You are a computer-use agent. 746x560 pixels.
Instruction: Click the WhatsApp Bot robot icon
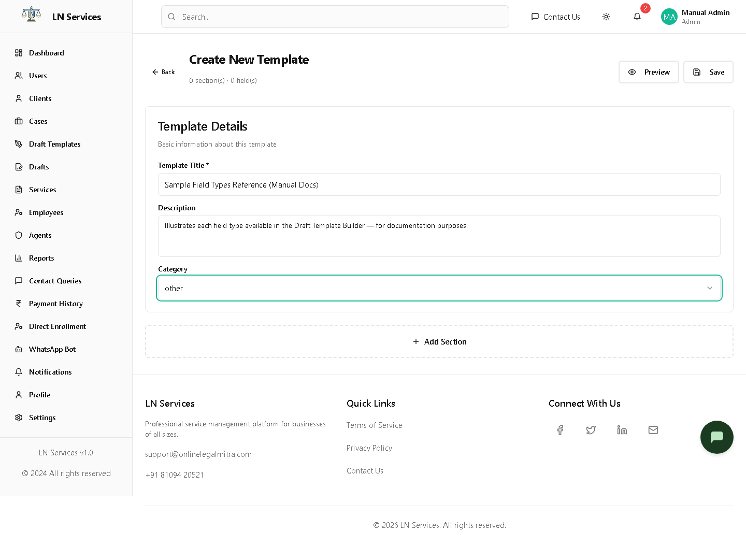19,349
